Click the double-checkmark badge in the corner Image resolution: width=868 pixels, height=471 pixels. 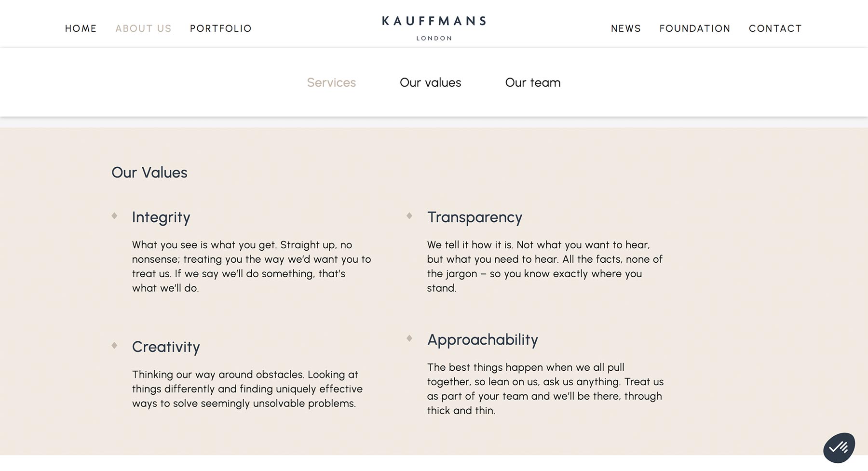coord(839,448)
